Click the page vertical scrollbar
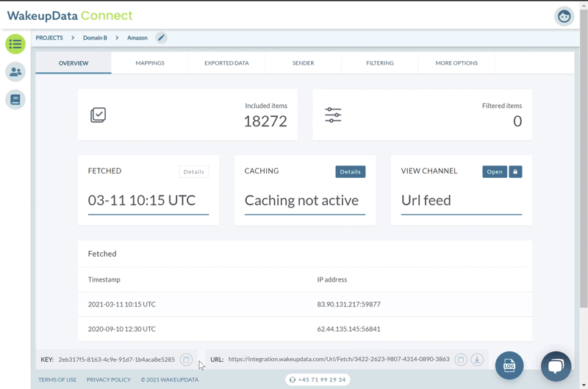This screenshot has width=588, height=389. pyautogui.click(x=584, y=157)
